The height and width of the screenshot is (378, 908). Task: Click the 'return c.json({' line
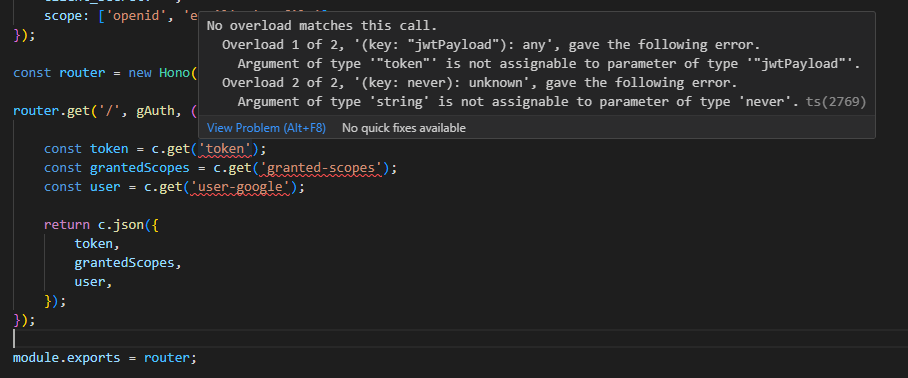(101, 225)
